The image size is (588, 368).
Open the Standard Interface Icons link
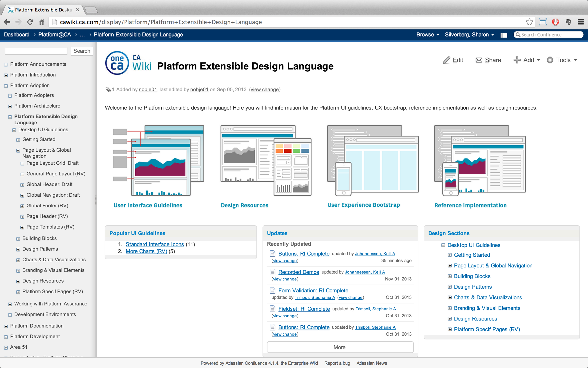pyautogui.click(x=155, y=244)
